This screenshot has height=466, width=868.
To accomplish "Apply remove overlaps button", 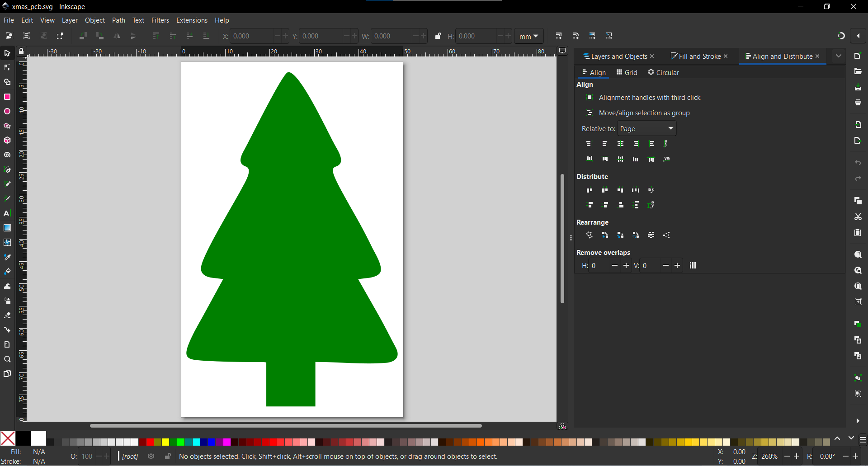I will click(x=693, y=265).
